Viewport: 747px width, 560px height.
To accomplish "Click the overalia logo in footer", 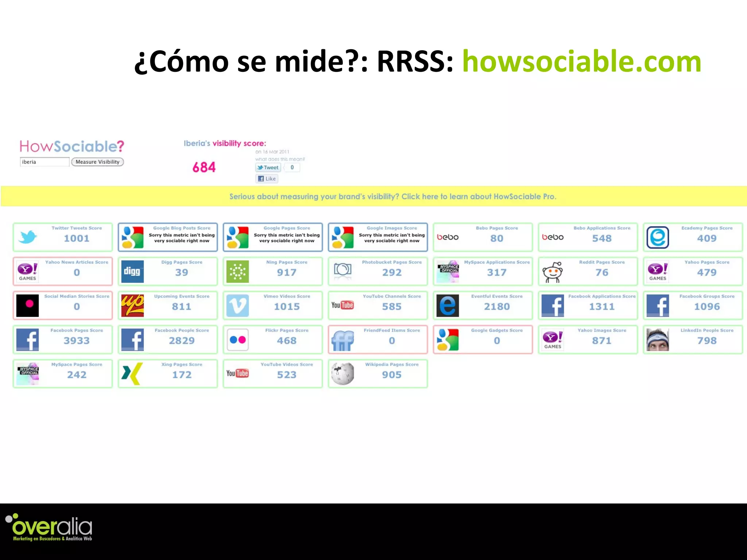I will (x=49, y=527).
